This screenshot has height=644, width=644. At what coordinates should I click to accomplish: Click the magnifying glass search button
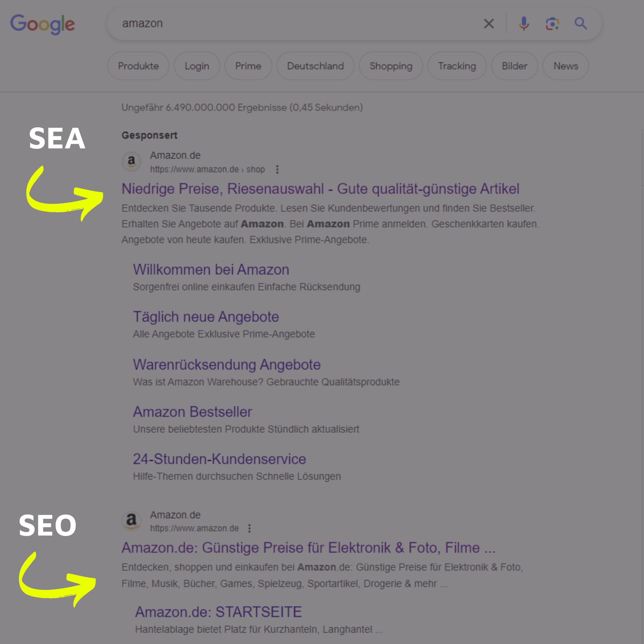(x=581, y=24)
